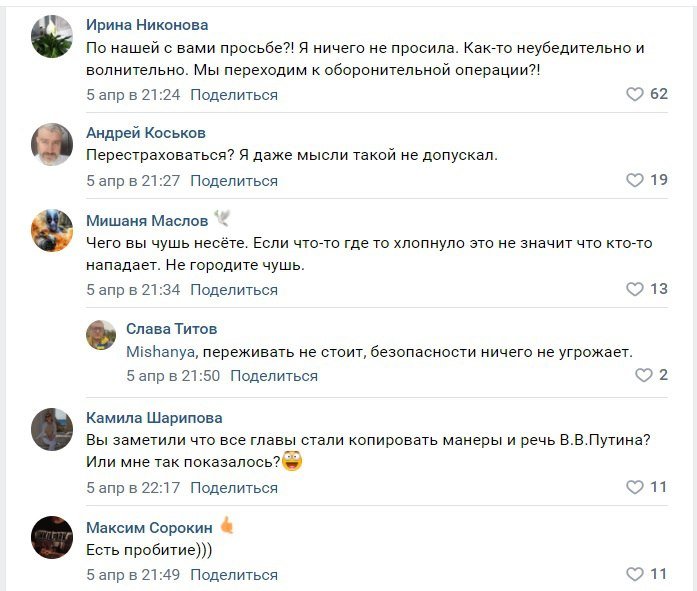
Task: Open the Ирина Никонова name link
Action: coord(147,24)
